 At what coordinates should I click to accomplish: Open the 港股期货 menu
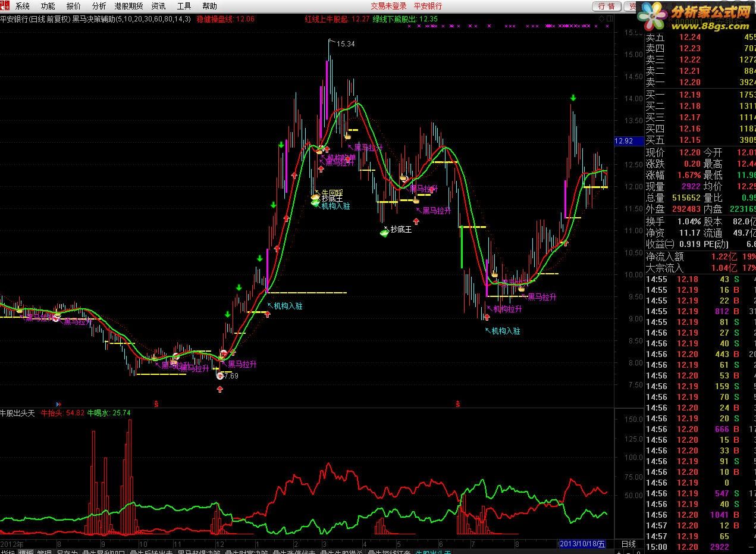(x=128, y=6)
